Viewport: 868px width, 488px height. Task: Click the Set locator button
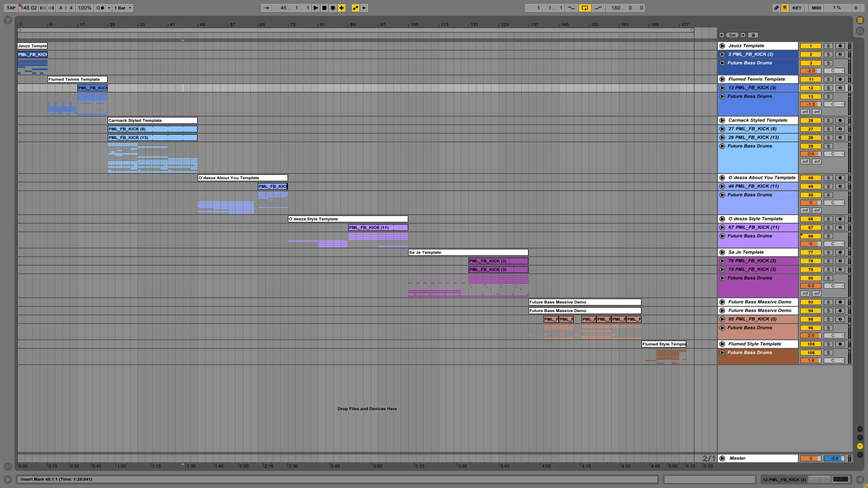pyautogui.click(x=732, y=35)
